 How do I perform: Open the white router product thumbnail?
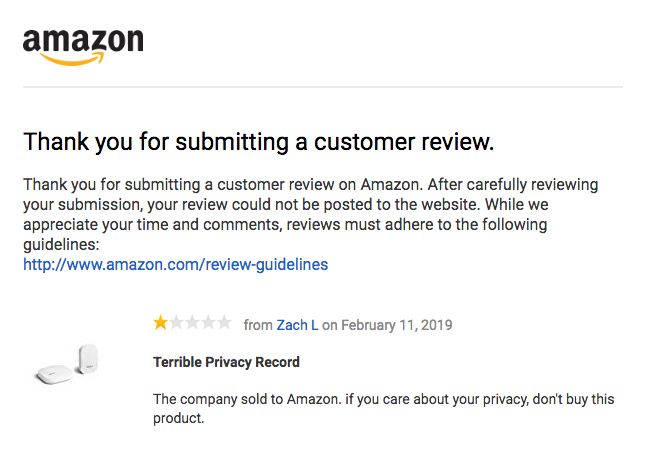66,365
